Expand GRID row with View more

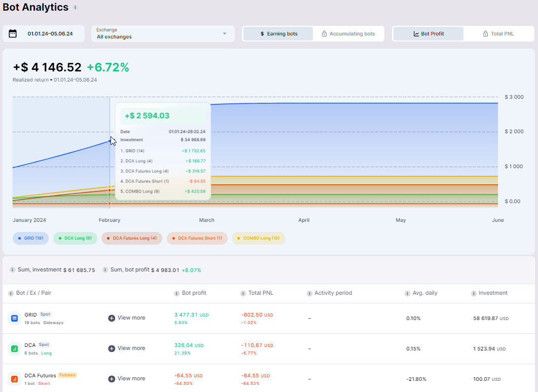(127, 318)
